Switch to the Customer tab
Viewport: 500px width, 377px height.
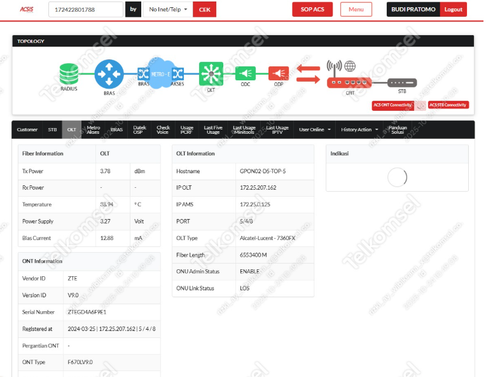(27, 129)
